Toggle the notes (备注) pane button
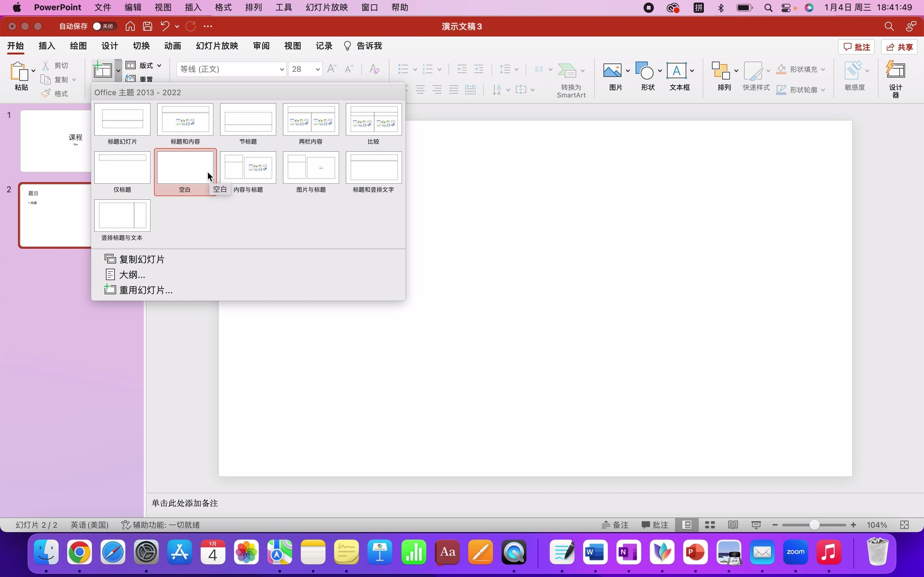The image size is (924, 577). tap(615, 525)
